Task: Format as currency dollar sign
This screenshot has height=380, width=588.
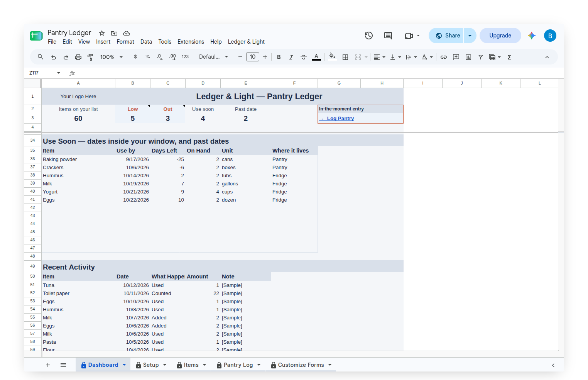Action: (x=135, y=57)
